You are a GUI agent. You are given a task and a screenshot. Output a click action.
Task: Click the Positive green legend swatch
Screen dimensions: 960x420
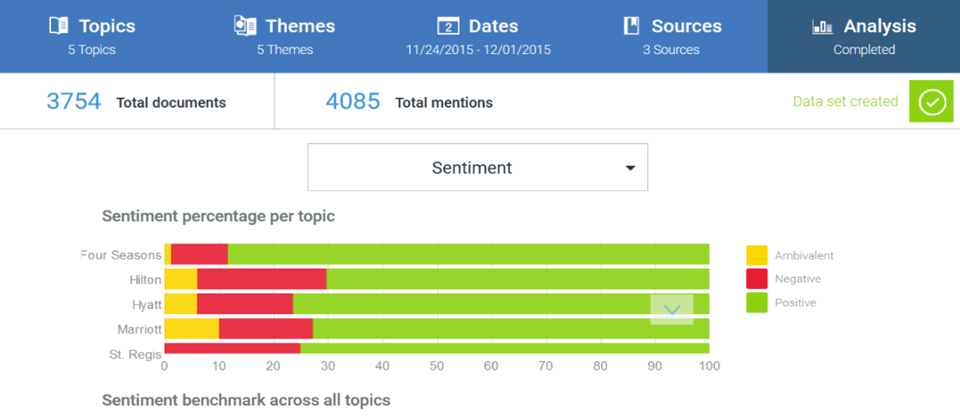[757, 302]
